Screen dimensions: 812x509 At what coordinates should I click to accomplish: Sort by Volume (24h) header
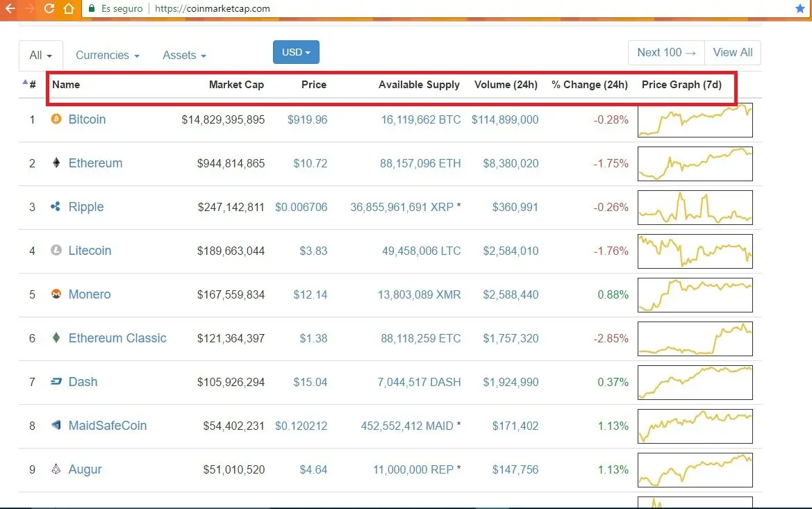coord(506,85)
